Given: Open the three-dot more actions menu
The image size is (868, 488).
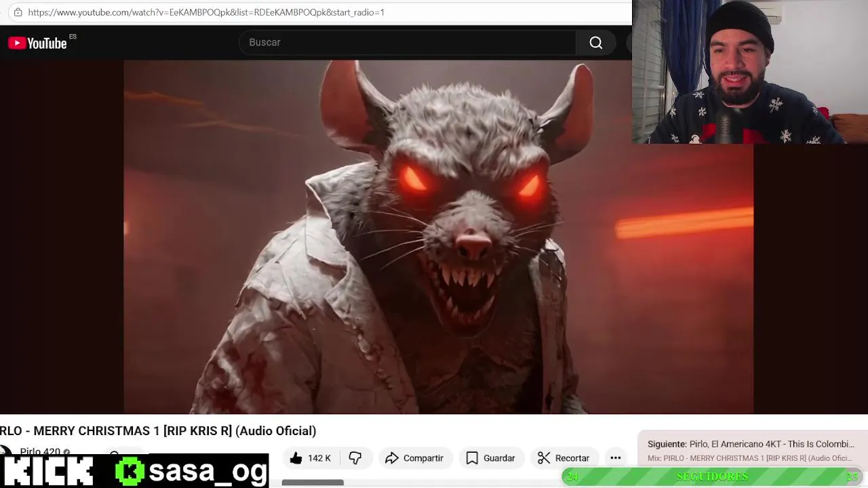Looking at the screenshot, I should 615,458.
